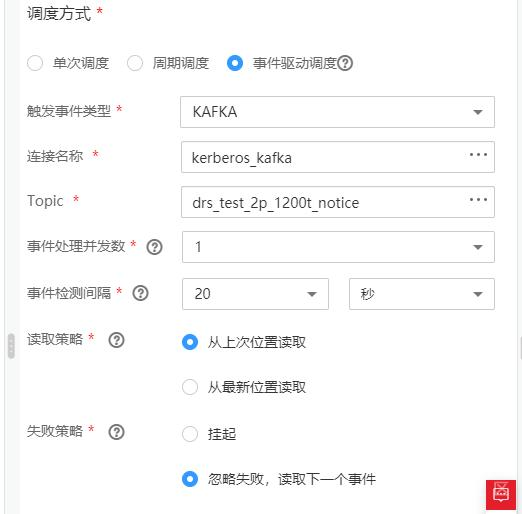Screen dimensions: 522x514
Task: Click the red feedback chat icon
Action: [x=501, y=495]
